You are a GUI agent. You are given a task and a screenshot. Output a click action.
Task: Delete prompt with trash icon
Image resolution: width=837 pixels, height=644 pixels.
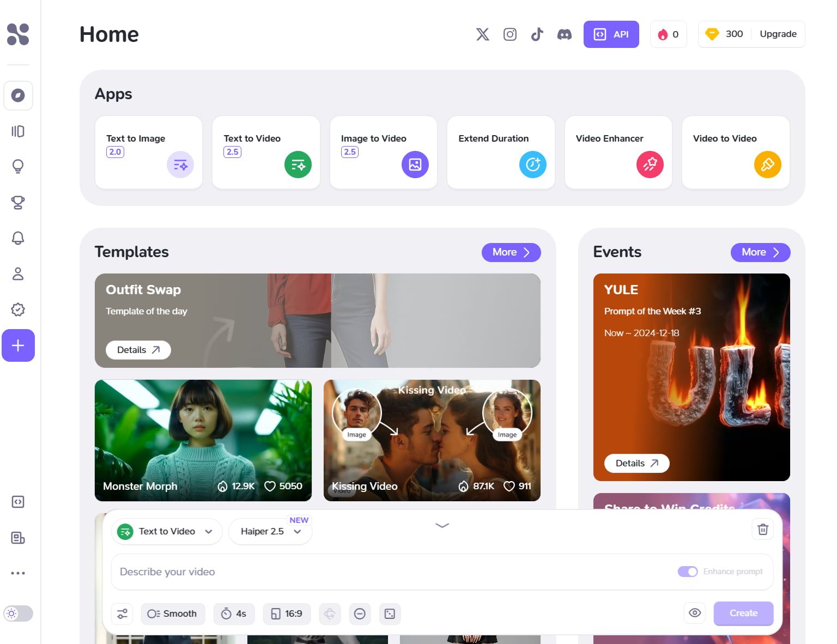pos(762,529)
